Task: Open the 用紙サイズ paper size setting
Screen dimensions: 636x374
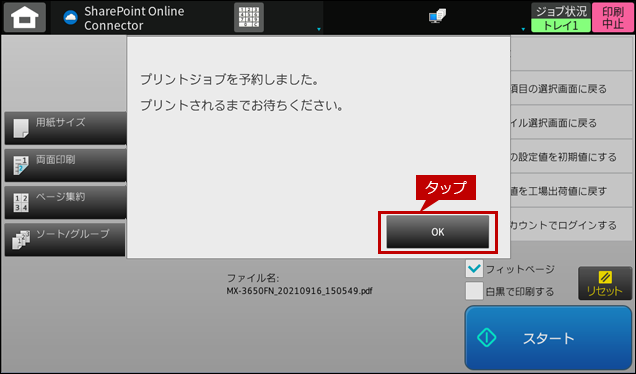Action: 65,128
